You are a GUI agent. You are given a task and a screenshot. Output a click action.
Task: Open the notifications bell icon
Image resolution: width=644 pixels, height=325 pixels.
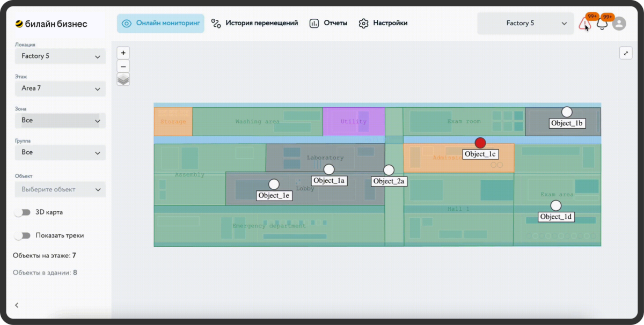click(602, 24)
